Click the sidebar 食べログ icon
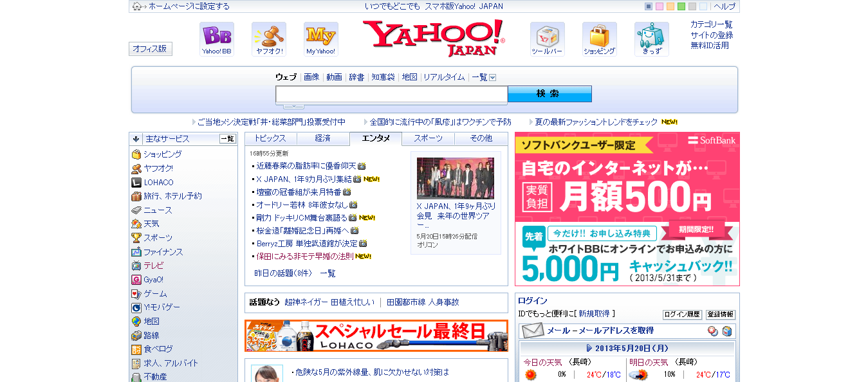The width and height of the screenshot is (868, 382). tap(136, 349)
